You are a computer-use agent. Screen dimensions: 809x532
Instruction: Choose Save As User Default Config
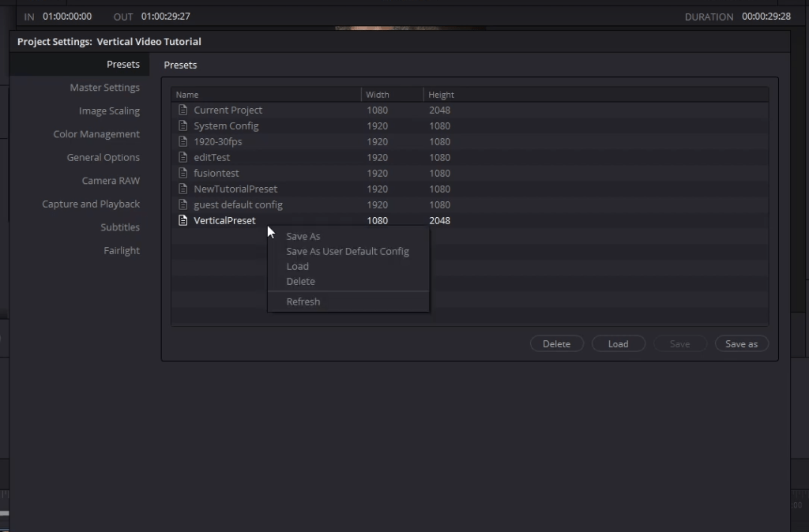[x=348, y=251]
